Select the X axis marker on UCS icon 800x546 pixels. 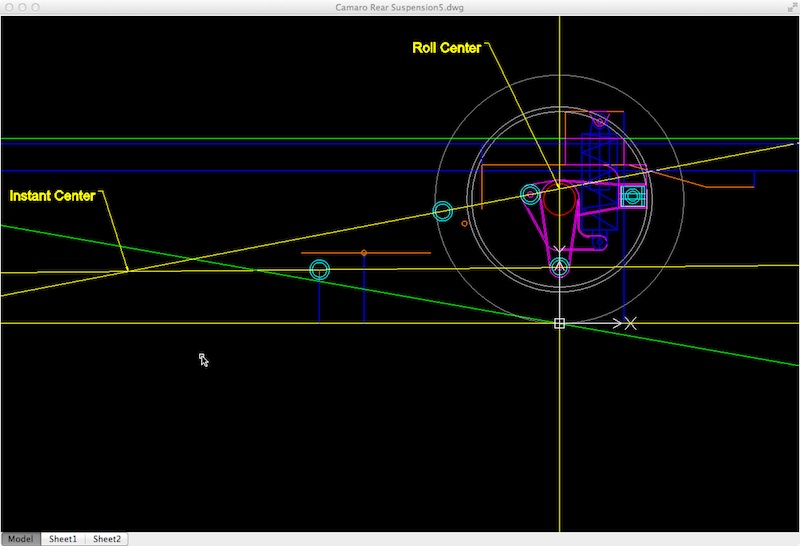point(630,323)
